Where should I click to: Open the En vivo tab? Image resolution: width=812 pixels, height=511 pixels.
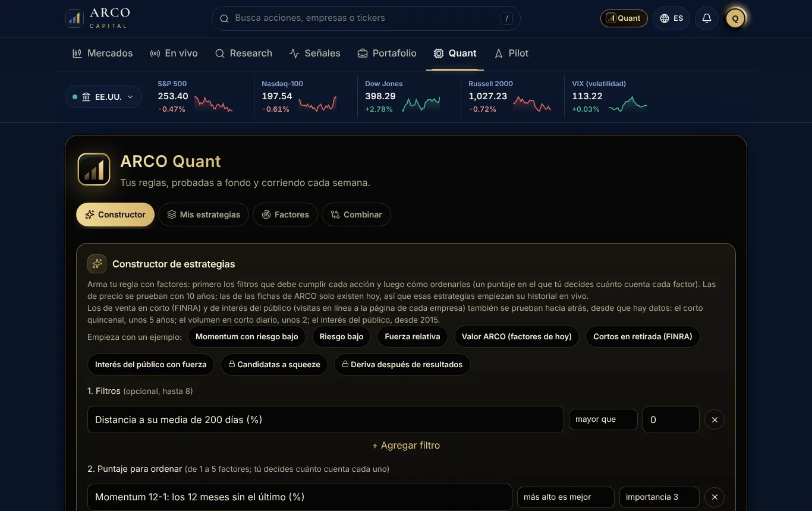point(174,53)
